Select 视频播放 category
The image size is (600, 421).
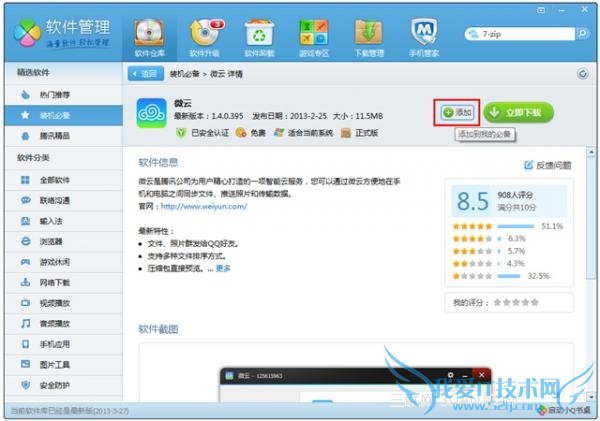[x=64, y=303]
